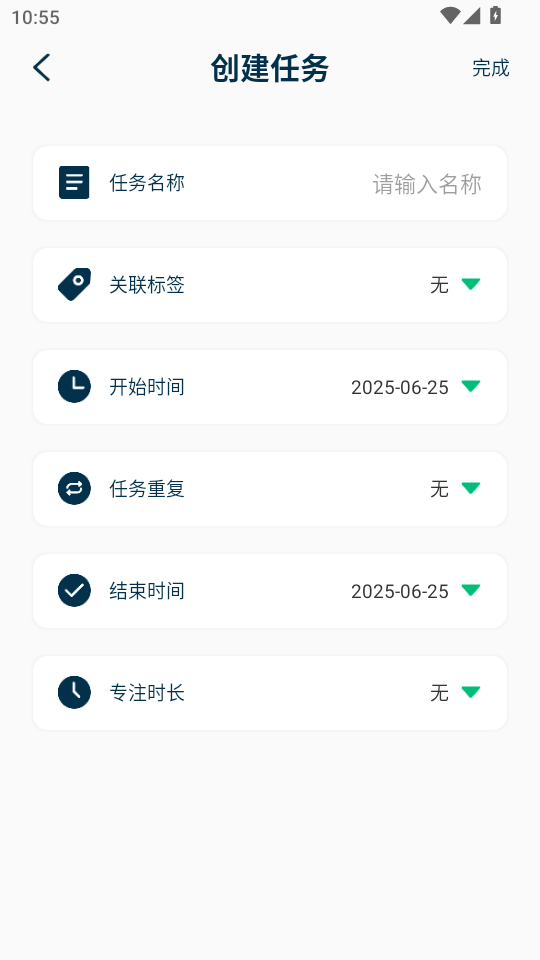Click the timer icon beside 专注时长
The height and width of the screenshot is (960, 540).
click(x=74, y=692)
